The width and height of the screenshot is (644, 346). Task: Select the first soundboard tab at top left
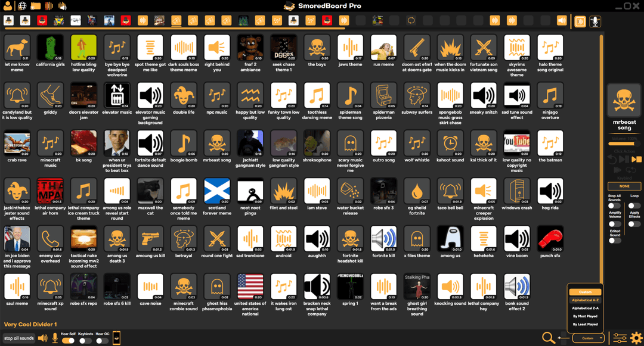tap(8, 20)
